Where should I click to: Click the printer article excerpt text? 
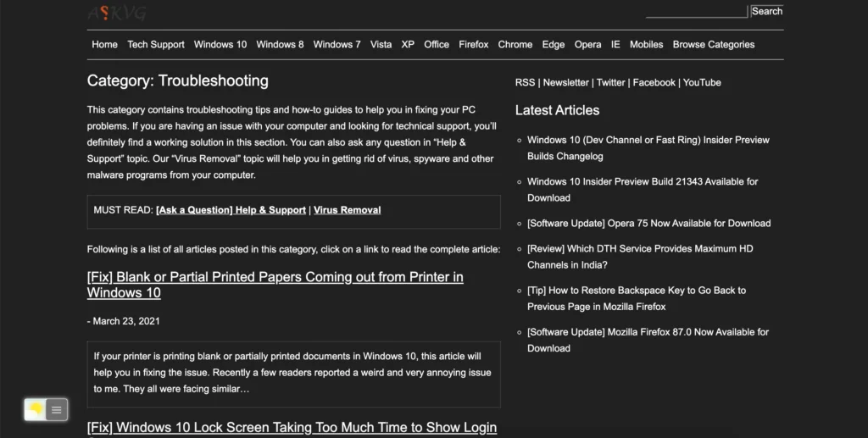click(292, 373)
